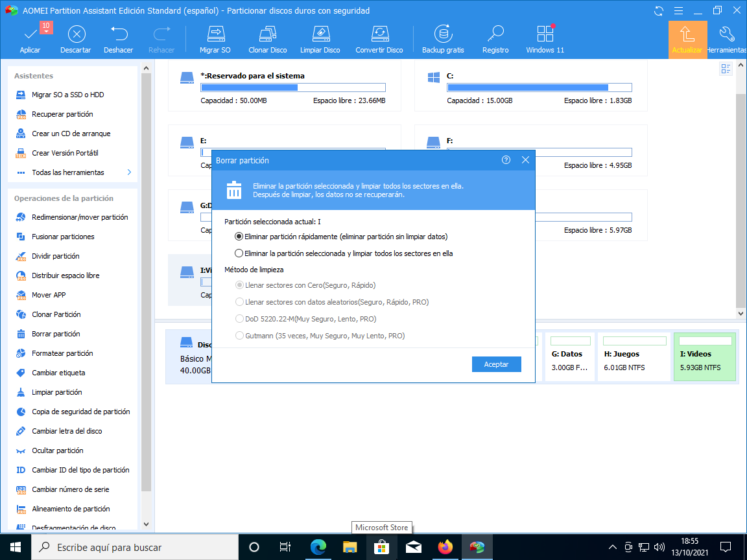Screen dimensions: 747x560
Task: Open Microsoft Edge from taskbar
Action: pos(318,547)
